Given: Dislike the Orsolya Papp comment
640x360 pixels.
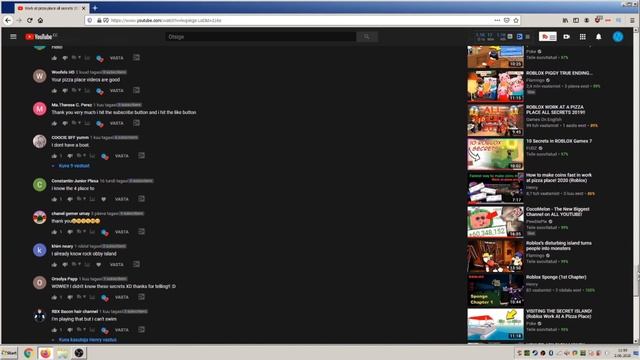Looking at the screenshot, I should pyautogui.click(x=70, y=297).
